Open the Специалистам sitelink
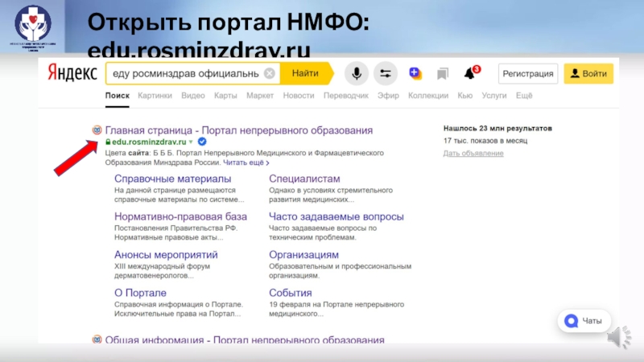644x362 pixels. [x=304, y=179]
